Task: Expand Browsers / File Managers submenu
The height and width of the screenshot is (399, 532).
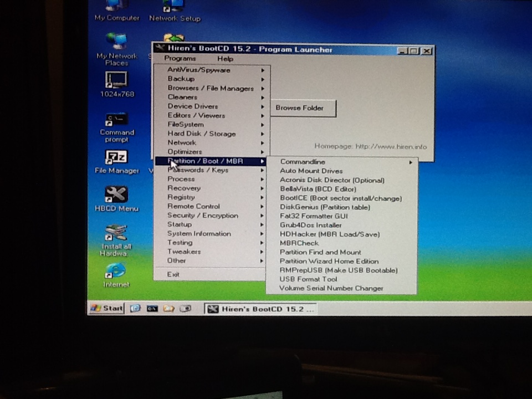Action: [212, 88]
